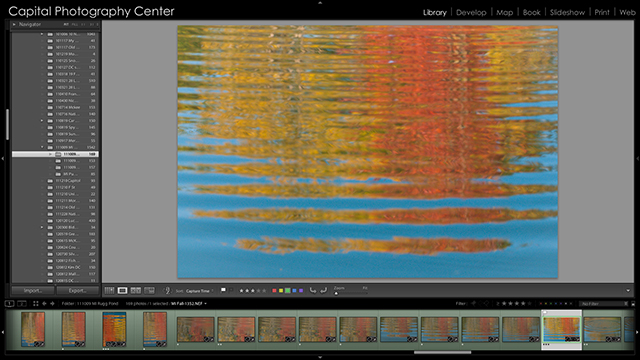Viewport: 640px width, 360px height.
Task: Collapse the 111009 Mt parent folder
Action: tap(42, 147)
